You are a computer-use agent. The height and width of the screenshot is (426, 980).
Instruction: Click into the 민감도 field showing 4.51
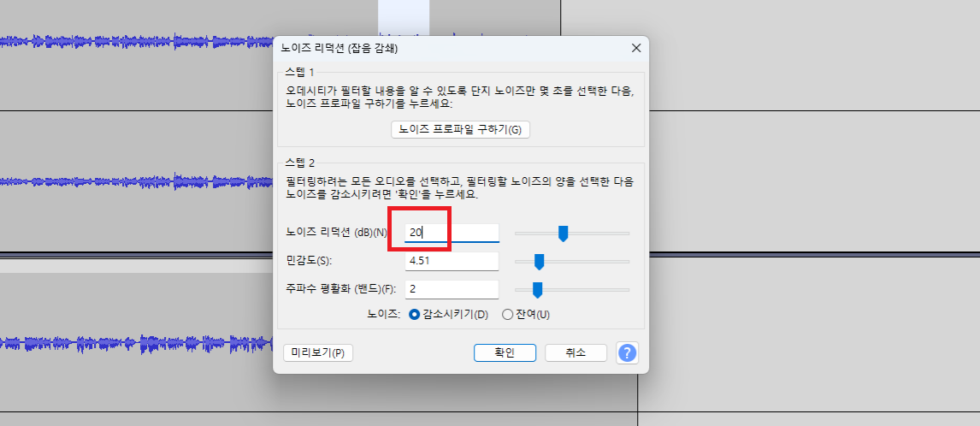click(452, 262)
